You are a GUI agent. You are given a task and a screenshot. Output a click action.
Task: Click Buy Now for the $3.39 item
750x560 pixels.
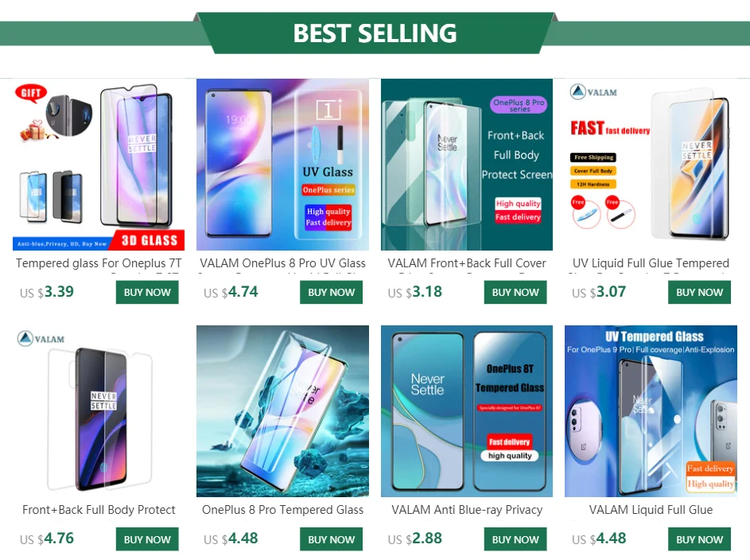coord(147,292)
